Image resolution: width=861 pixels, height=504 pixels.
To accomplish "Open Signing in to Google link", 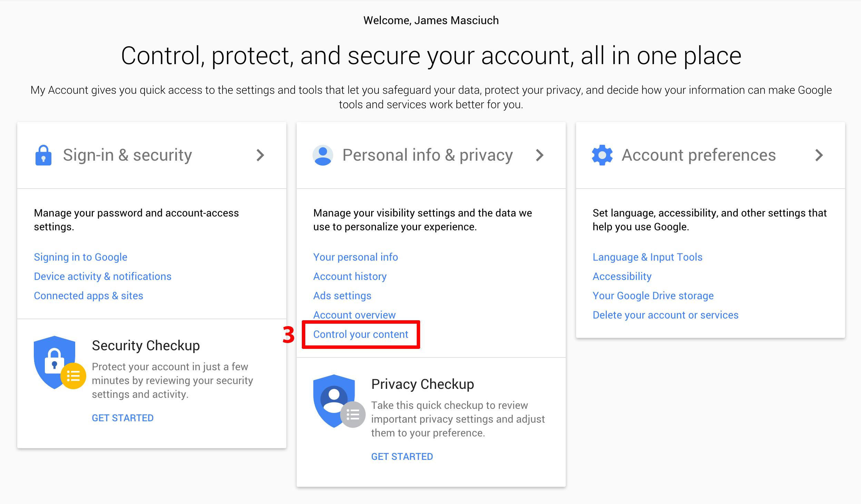I will point(80,257).
